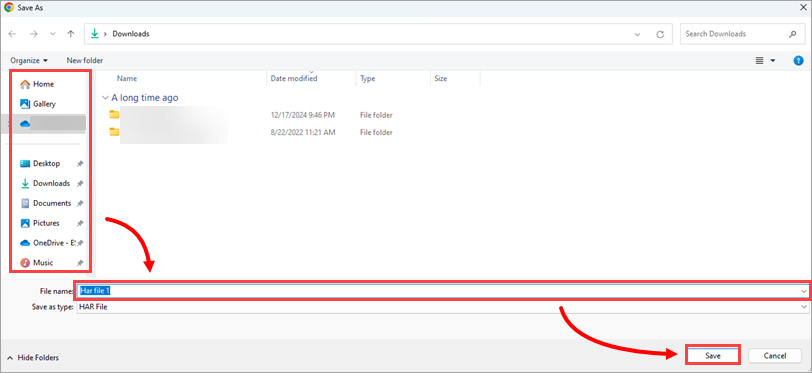Sort by the Type column header
812x373 pixels.
[368, 79]
